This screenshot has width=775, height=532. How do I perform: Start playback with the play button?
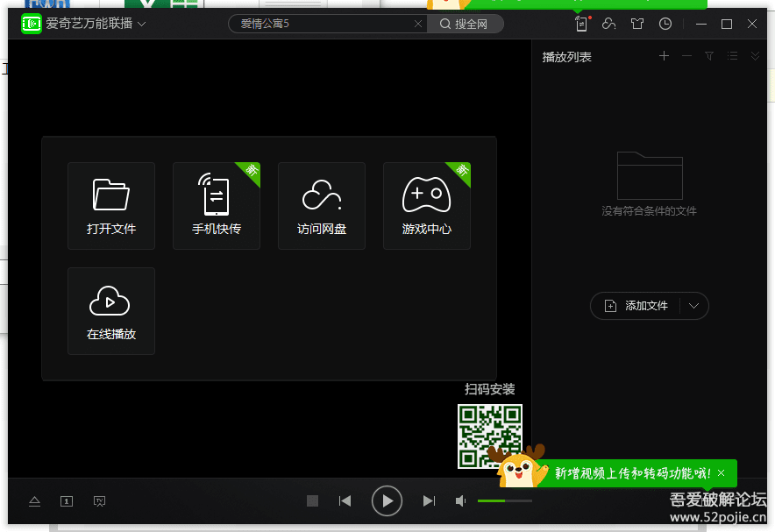coord(387,500)
